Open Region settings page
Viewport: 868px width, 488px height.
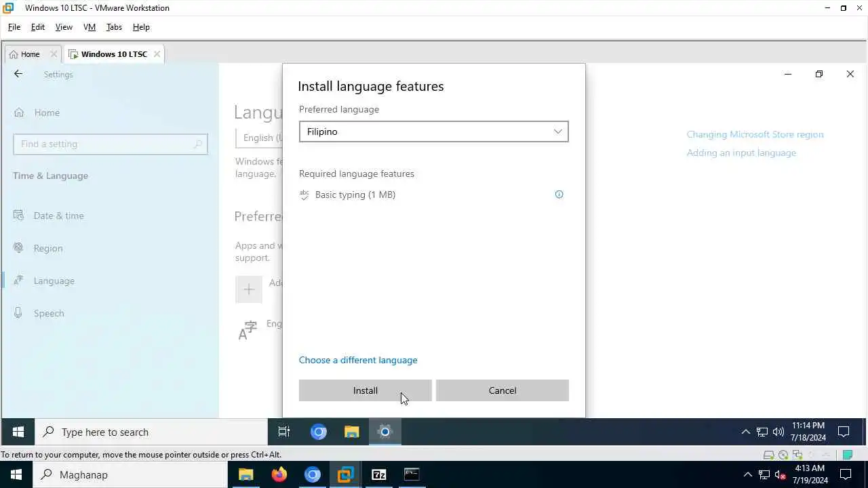point(47,248)
